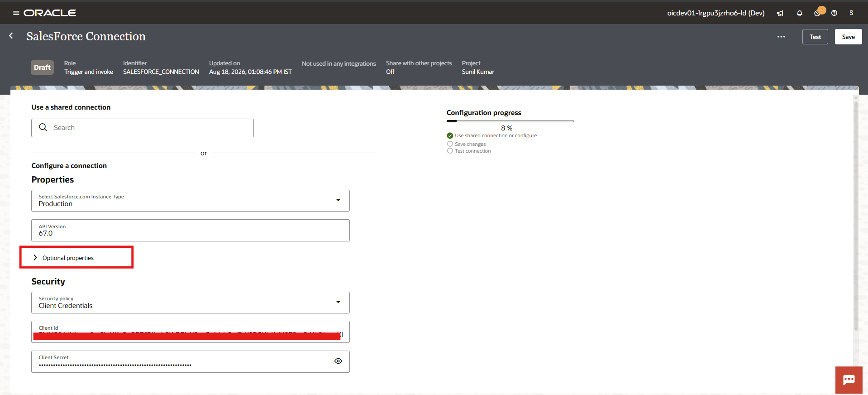868x395 pixels.
Task: Open the hamburger navigation menu
Action: coord(16,13)
